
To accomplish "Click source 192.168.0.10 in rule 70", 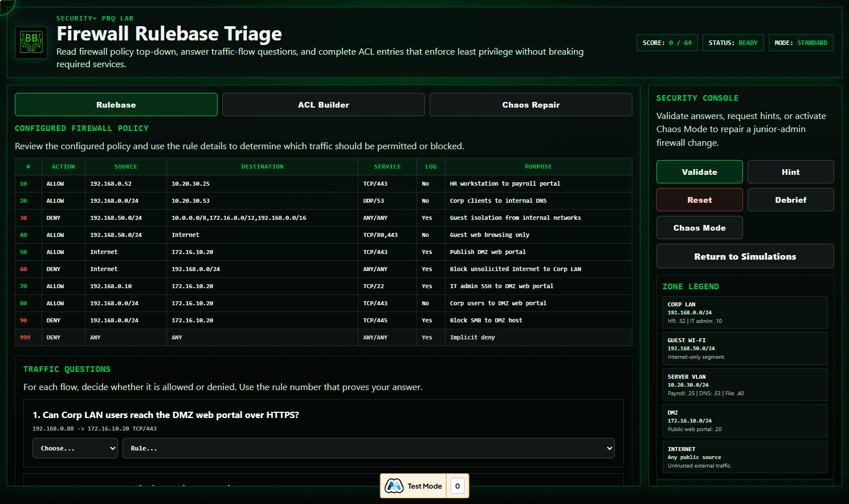I will [x=111, y=286].
